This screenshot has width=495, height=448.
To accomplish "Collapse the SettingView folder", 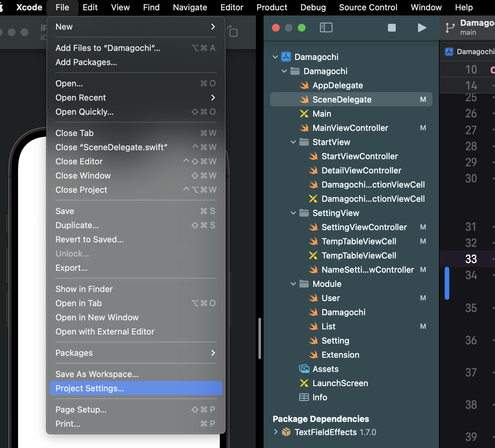I will click(x=293, y=213).
